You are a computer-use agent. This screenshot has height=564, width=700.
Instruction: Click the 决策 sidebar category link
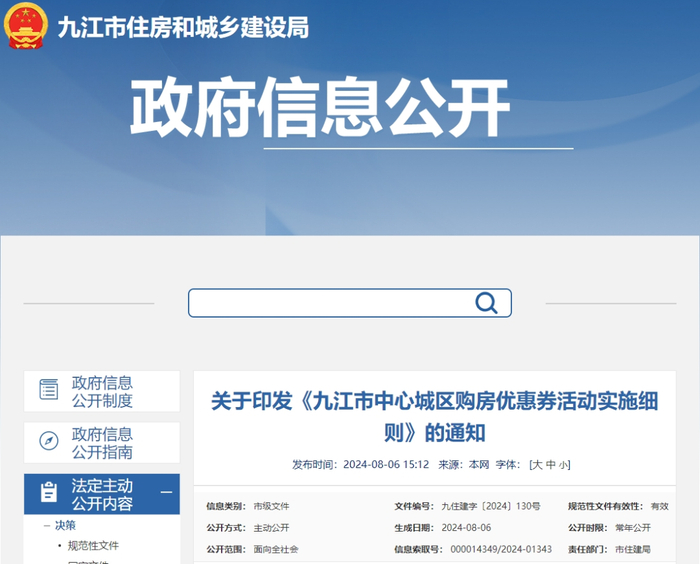coord(65,526)
